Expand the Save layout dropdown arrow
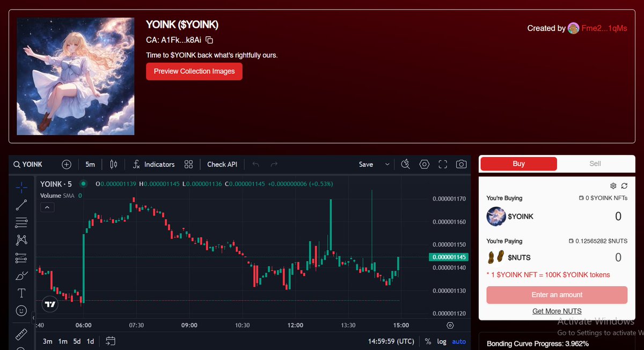Image resolution: width=644 pixels, height=350 pixels. click(387, 165)
